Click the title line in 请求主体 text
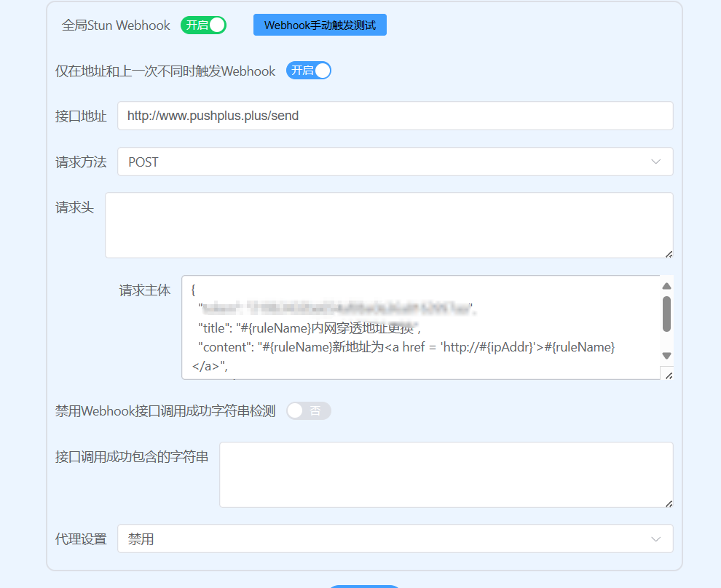The image size is (721, 588). pyautogui.click(x=310, y=328)
